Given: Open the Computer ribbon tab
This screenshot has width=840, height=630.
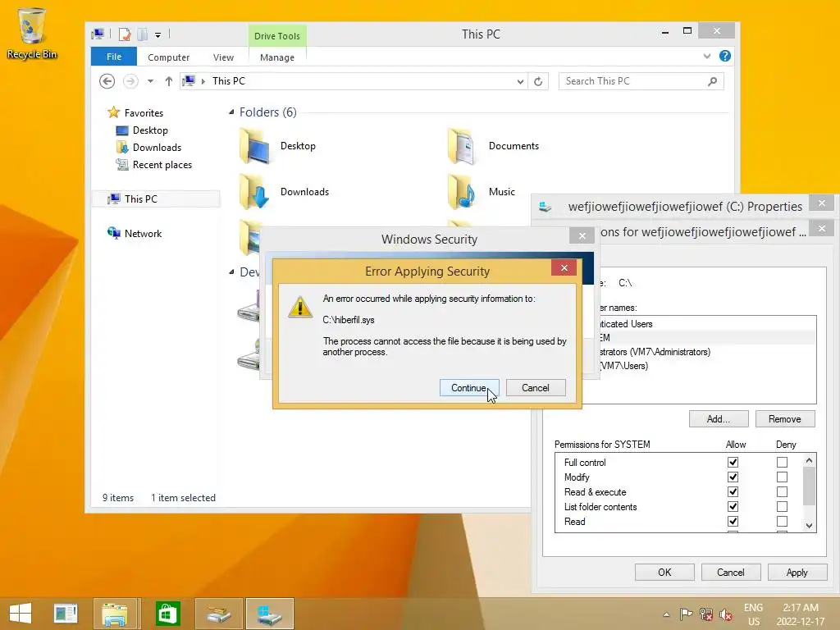Looking at the screenshot, I should [168, 57].
